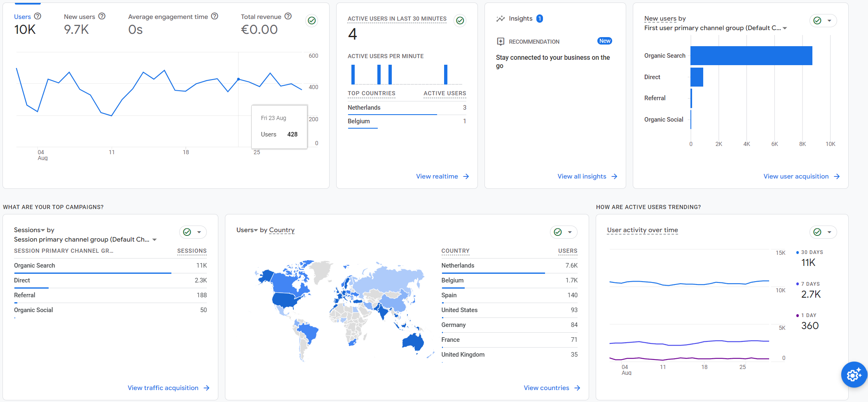The image size is (868, 402).
Task: Open the settings gear floating button
Action: [854, 374]
